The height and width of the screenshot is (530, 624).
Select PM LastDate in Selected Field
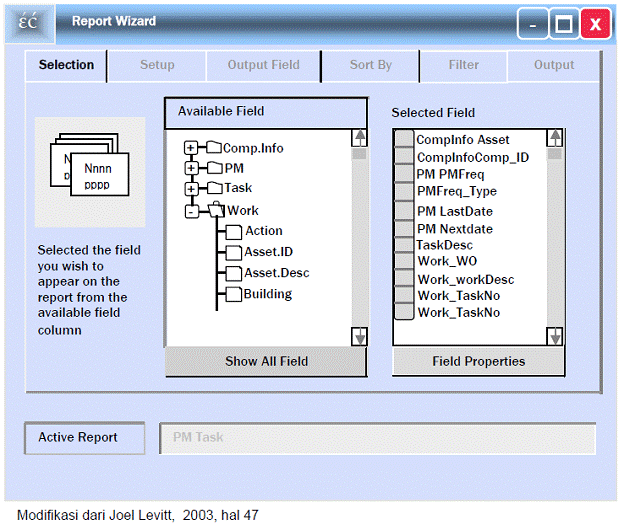455,211
